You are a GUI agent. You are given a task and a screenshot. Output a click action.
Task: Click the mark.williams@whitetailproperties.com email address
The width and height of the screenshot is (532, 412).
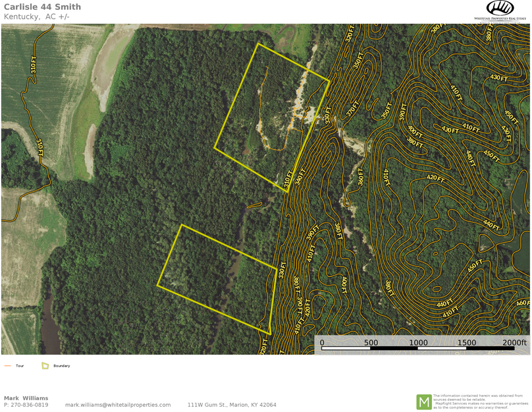point(118,405)
